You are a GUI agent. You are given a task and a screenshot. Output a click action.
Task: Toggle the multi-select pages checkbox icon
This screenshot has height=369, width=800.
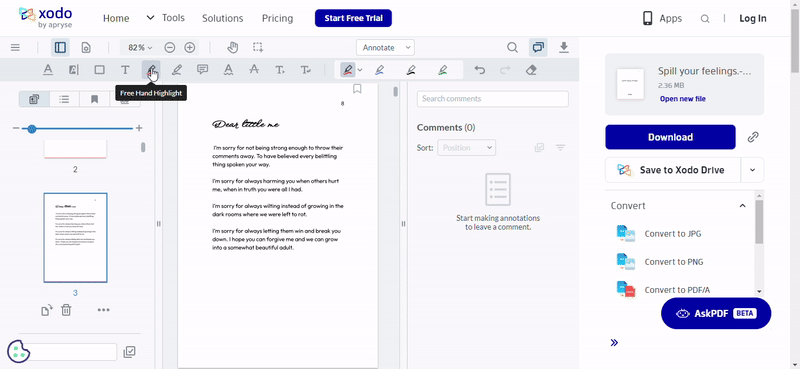[x=130, y=352]
